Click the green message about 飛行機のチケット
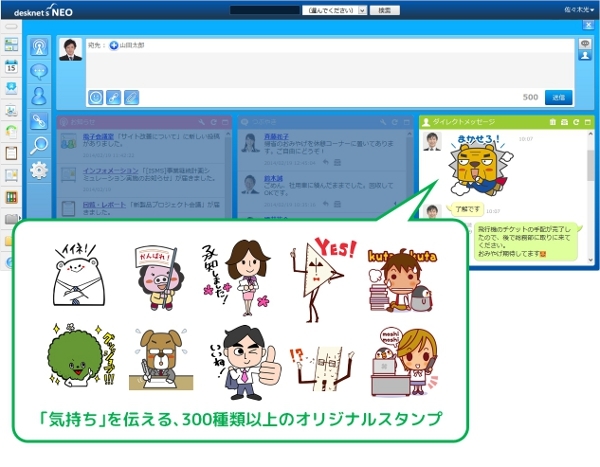 tap(526, 242)
